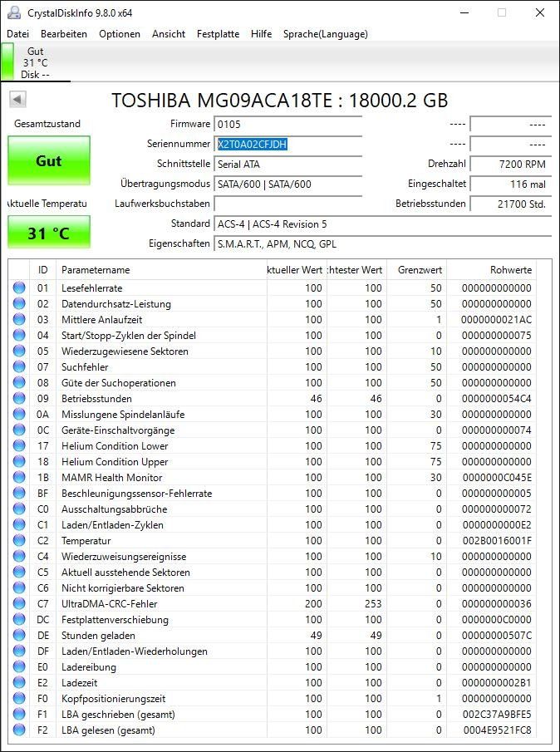
Task: Close the CrystalDiskInfo window
Action: pyautogui.click(x=540, y=13)
